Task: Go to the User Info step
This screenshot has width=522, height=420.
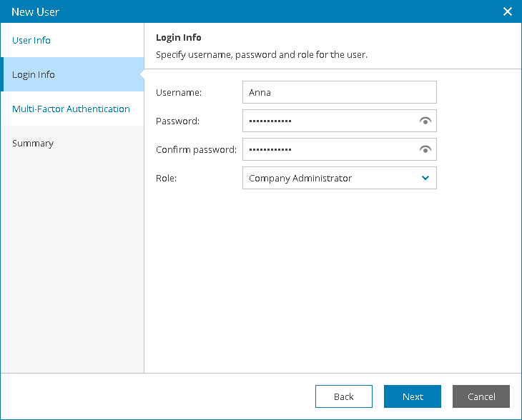Action: (31, 41)
